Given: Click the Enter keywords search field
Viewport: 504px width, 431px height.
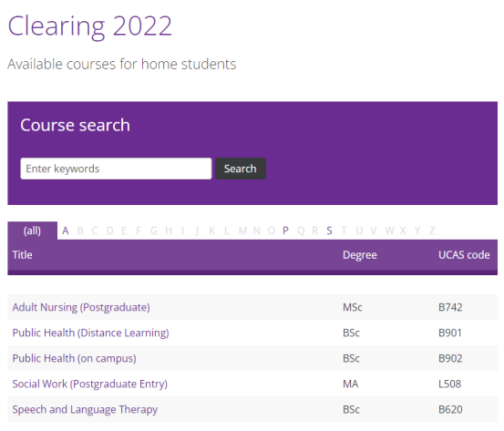Looking at the screenshot, I should (116, 169).
